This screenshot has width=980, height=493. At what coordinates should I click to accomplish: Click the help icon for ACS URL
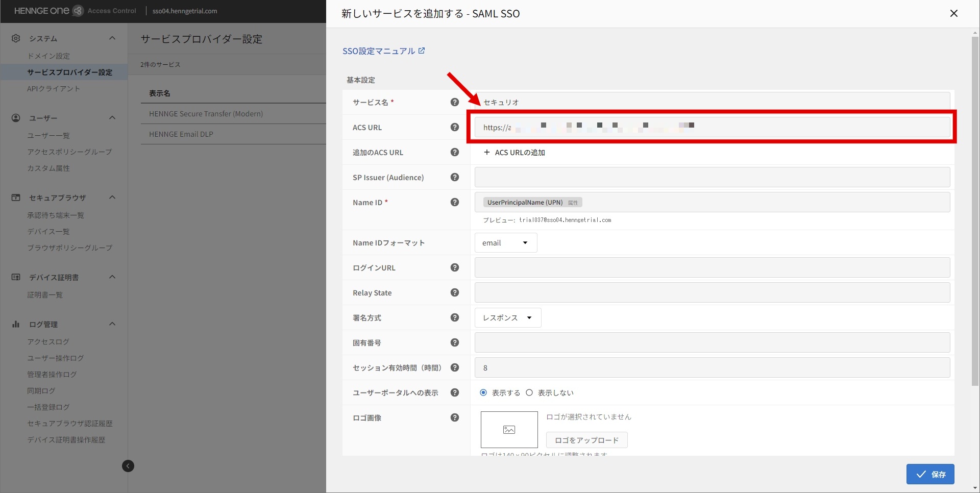click(455, 127)
